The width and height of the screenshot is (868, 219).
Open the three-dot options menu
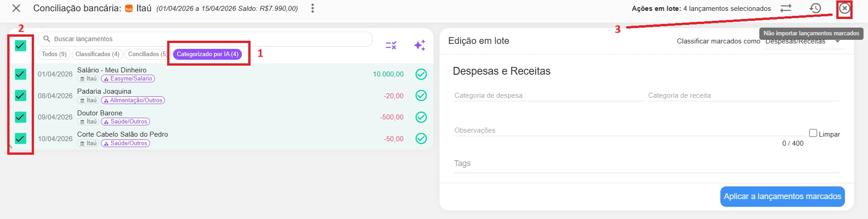click(312, 8)
